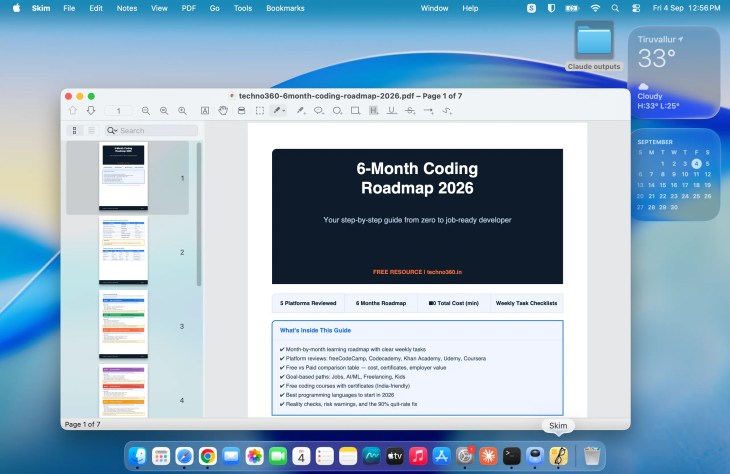Open the File menu
Screen dimensions: 730x474
click(x=69, y=8)
